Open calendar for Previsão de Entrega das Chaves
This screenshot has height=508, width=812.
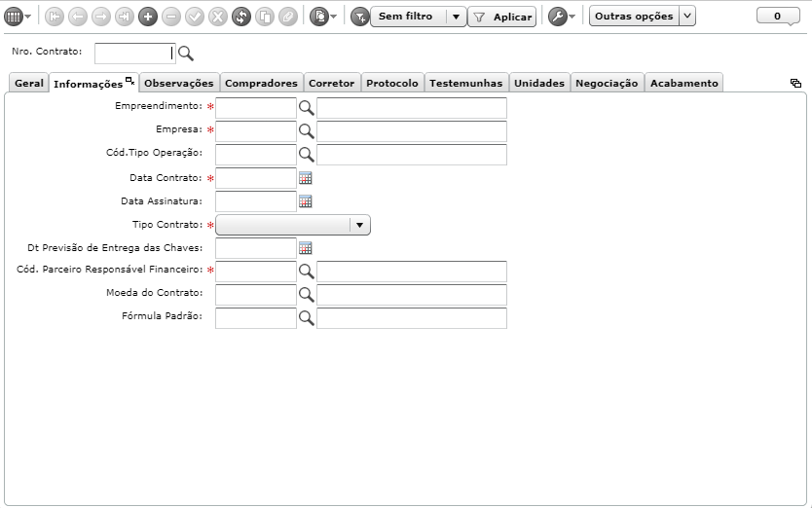[306, 248]
